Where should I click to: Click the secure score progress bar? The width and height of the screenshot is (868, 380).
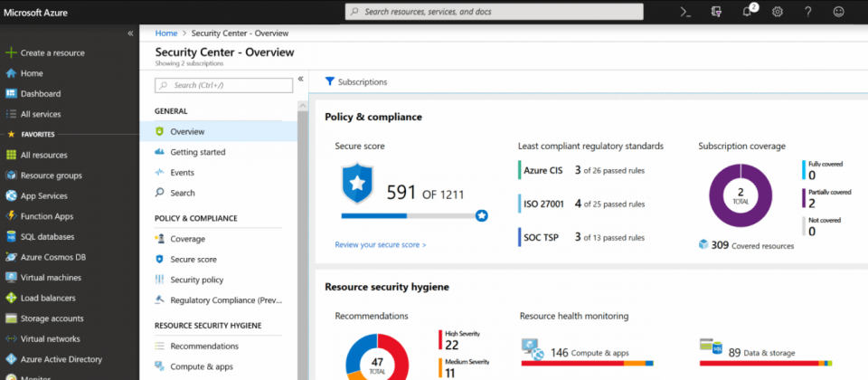pos(414,215)
